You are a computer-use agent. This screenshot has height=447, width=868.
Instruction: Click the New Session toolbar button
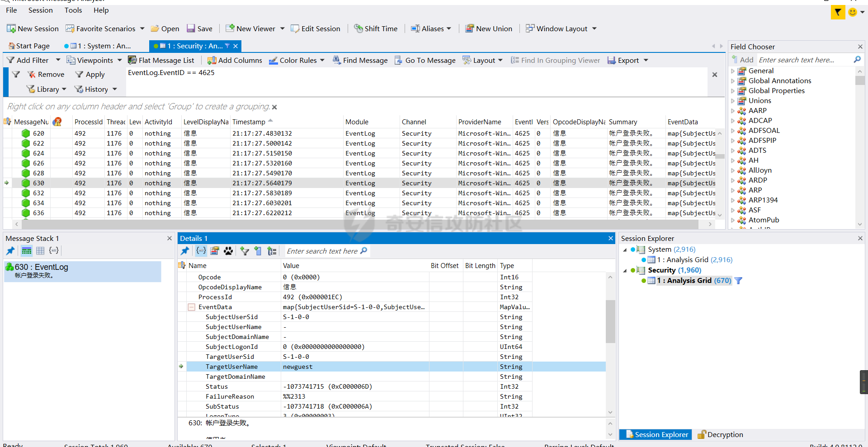(33, 28)
